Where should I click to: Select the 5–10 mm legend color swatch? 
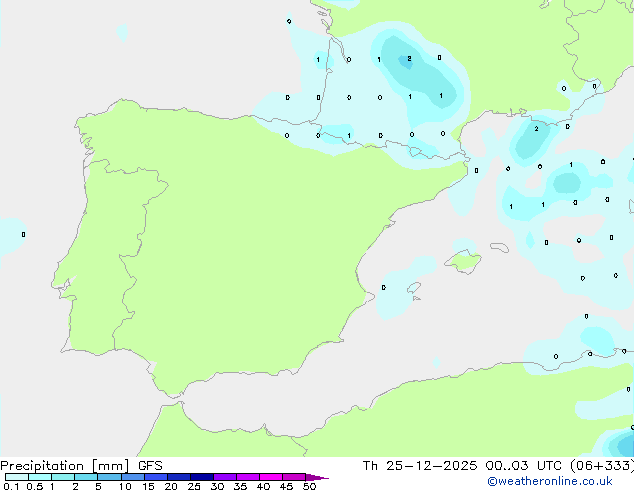109,477
